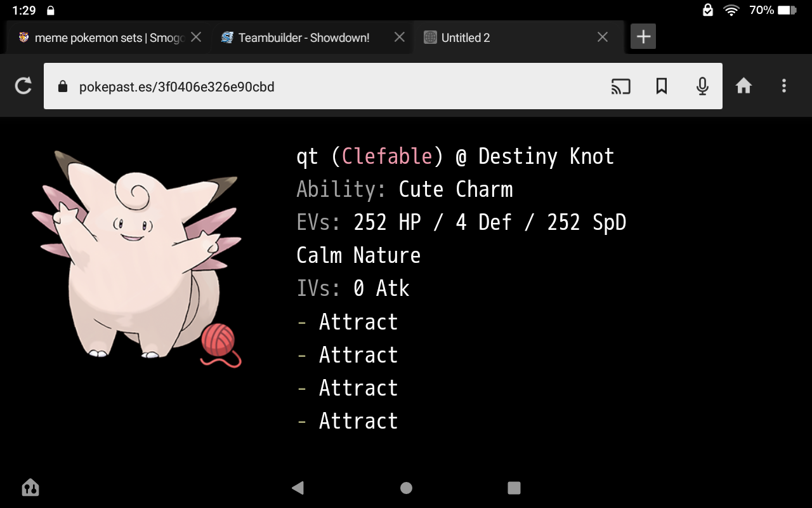812x508 pixels.
Task: Click the 'qt' nickname text
Action: click(x=307, y=157)
